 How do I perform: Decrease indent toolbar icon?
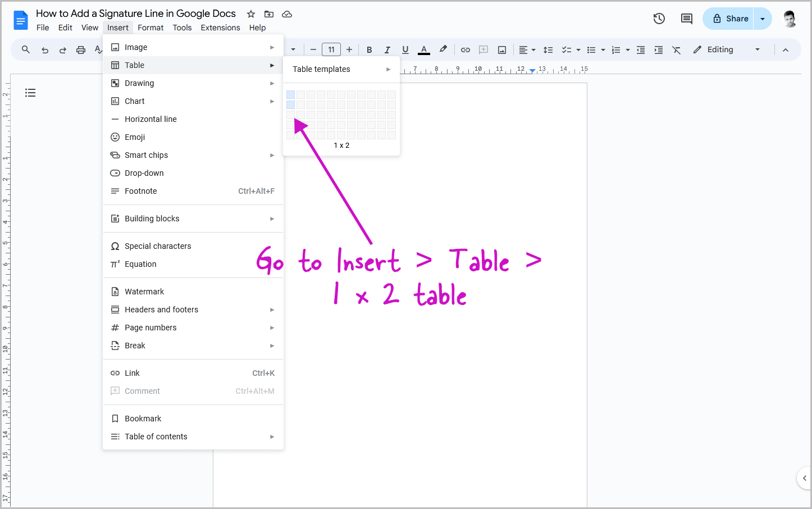pos(641,49)
